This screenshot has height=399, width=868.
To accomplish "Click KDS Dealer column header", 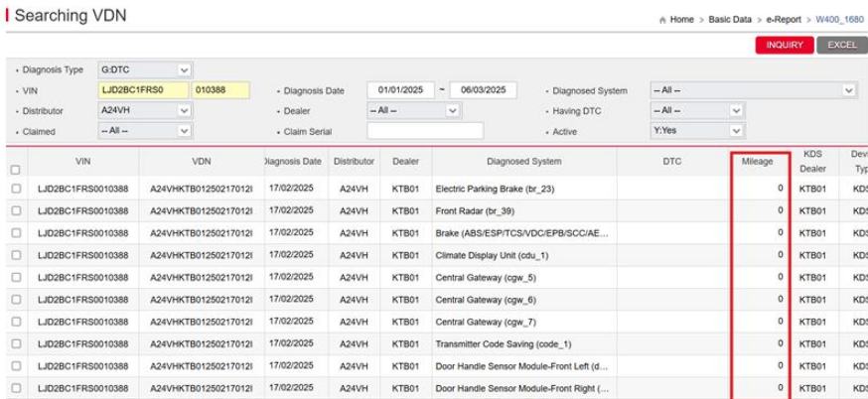I will pyautogui.click(x=813, y=162).
